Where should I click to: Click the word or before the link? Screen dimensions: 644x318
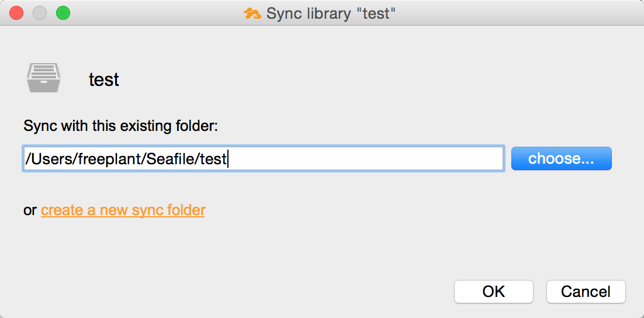tap(30, 211)
